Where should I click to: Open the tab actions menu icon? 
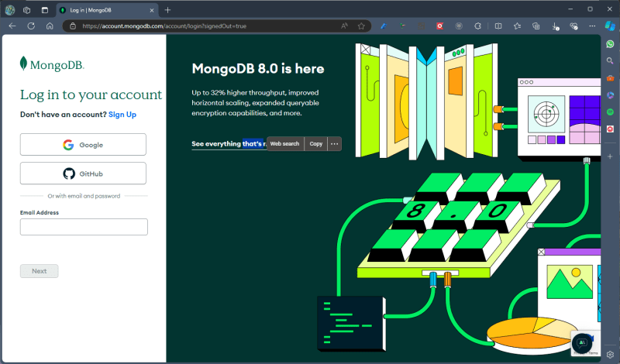tap(45, 10)
